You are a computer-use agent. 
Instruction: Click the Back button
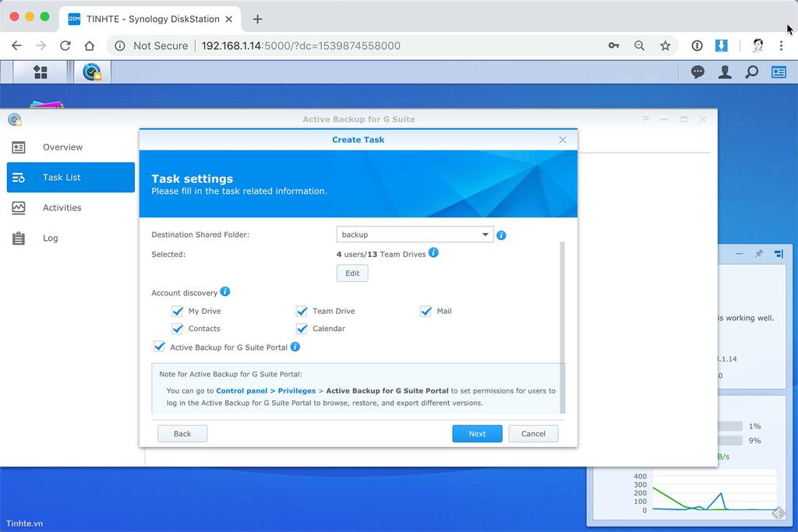point(182,434)
